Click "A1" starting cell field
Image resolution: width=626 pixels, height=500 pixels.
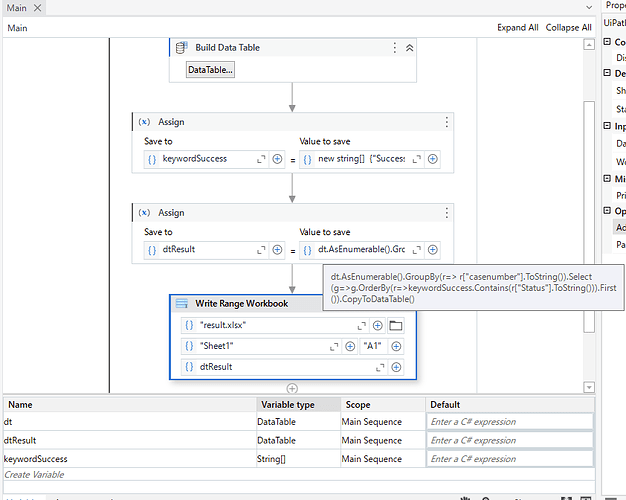373,346
